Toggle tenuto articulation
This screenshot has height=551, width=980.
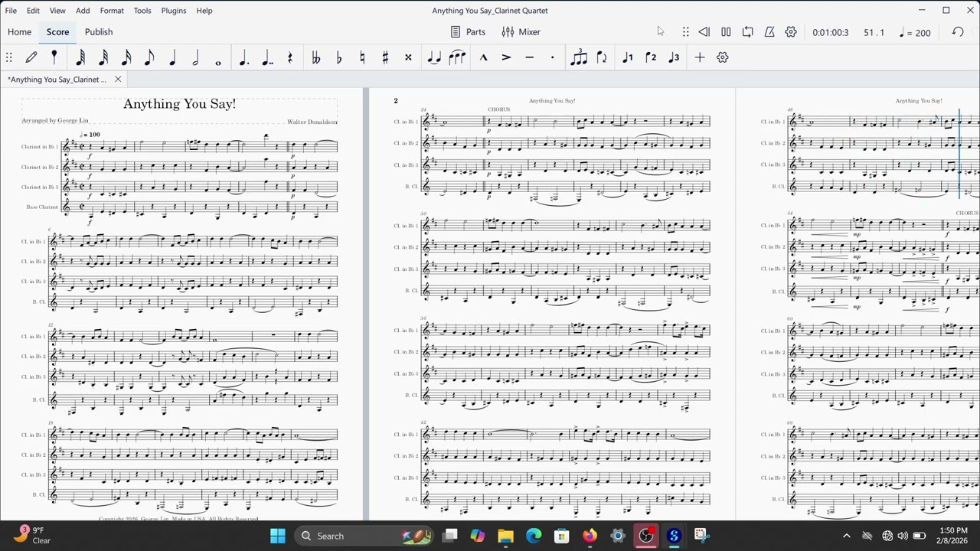529,57
